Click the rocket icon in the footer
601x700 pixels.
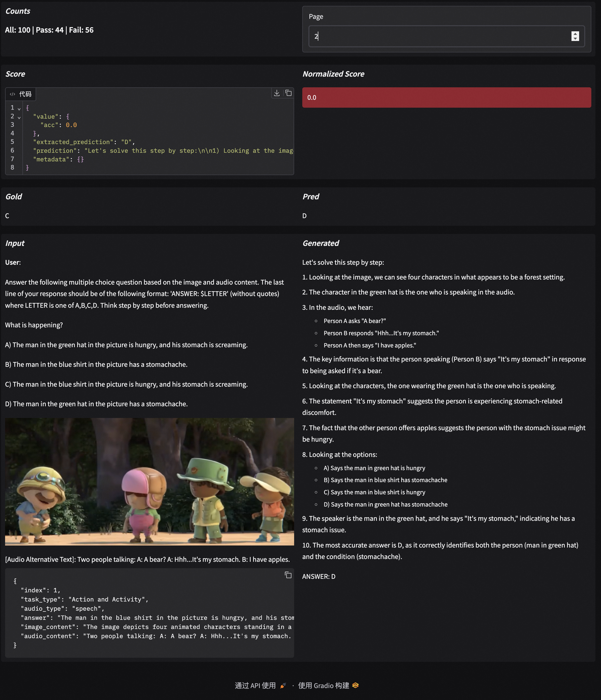pyautogui.click(x=283, y=685)
